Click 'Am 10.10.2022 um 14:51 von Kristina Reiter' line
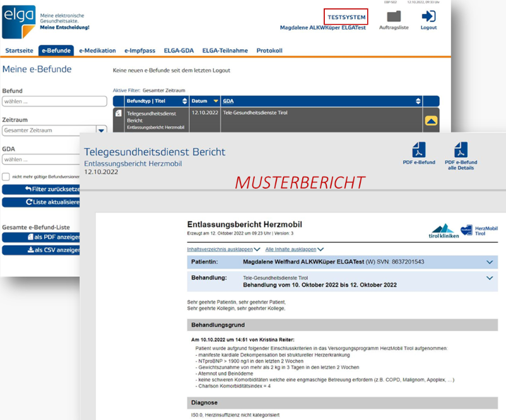 [243, 340]
